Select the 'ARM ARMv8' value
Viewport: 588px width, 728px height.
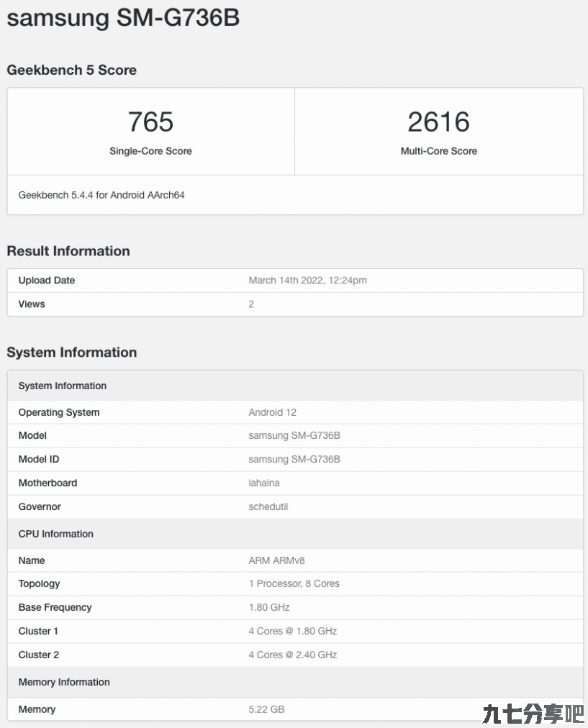[x=276, y=560]
